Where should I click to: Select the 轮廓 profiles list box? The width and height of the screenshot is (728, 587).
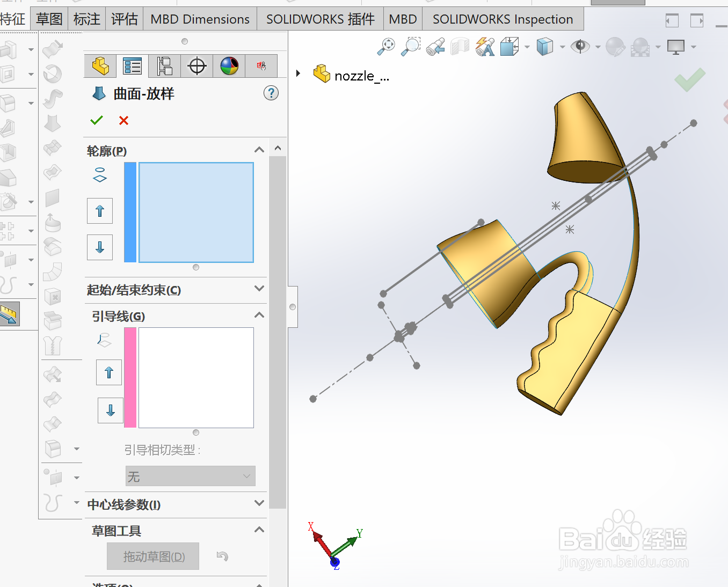coord(196,212)
